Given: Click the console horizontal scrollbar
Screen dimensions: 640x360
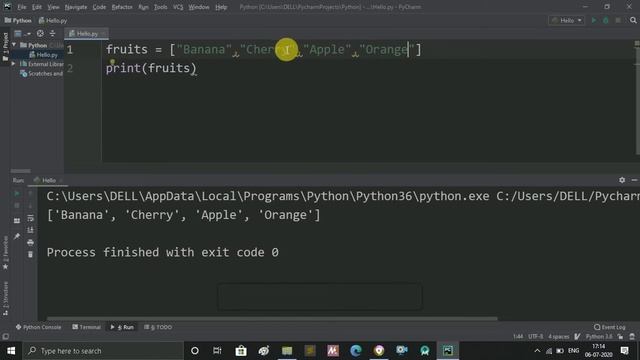Looking at the screenshot, I should pyautogui.click(x=272, y=318).
